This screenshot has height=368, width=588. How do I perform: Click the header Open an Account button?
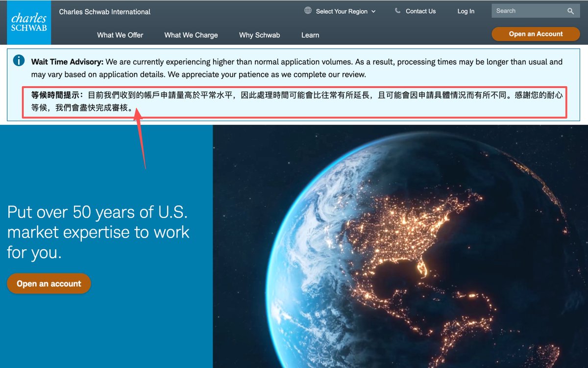pyautogui.click(x=536, y=34)
